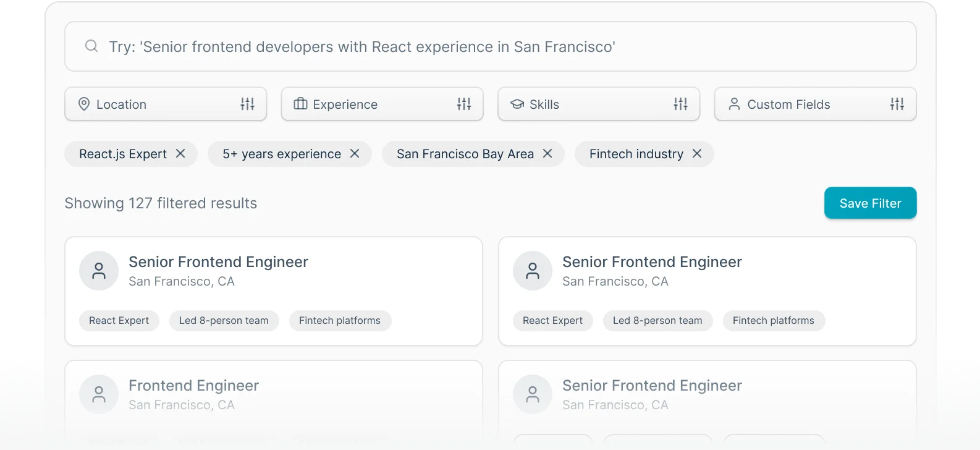
Task: Click the search magnifier icon
Action: 91,46
